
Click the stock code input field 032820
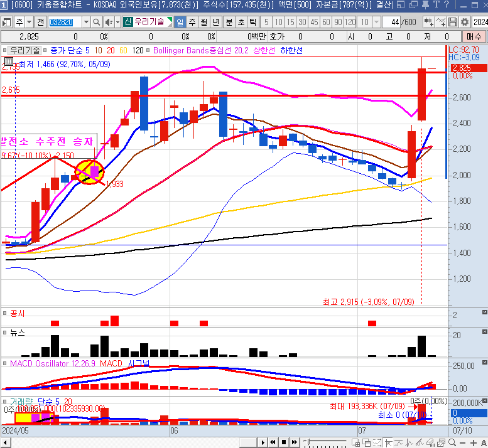62,22
